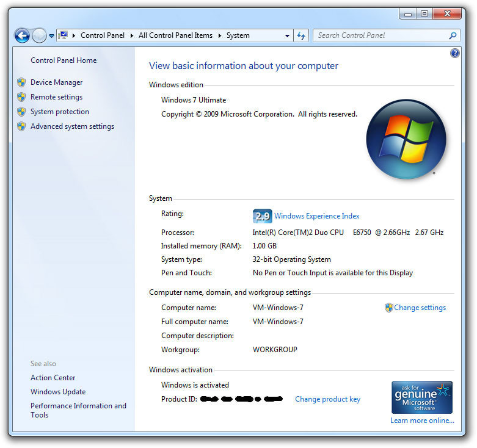Image resolution: width=477 pixels, height=448 pixels.
Task: Click the shield icon beside Device Manager
Action: [21, 82]
